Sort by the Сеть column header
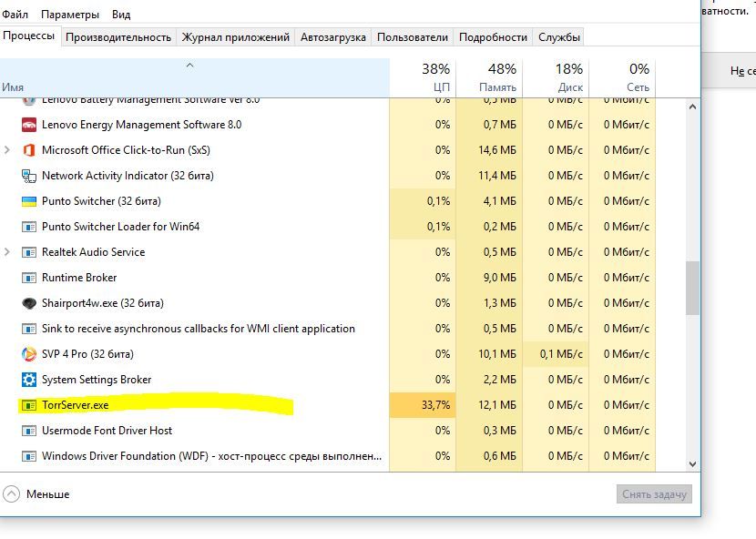Screen dimensions: 756x539 coord(622,78)
